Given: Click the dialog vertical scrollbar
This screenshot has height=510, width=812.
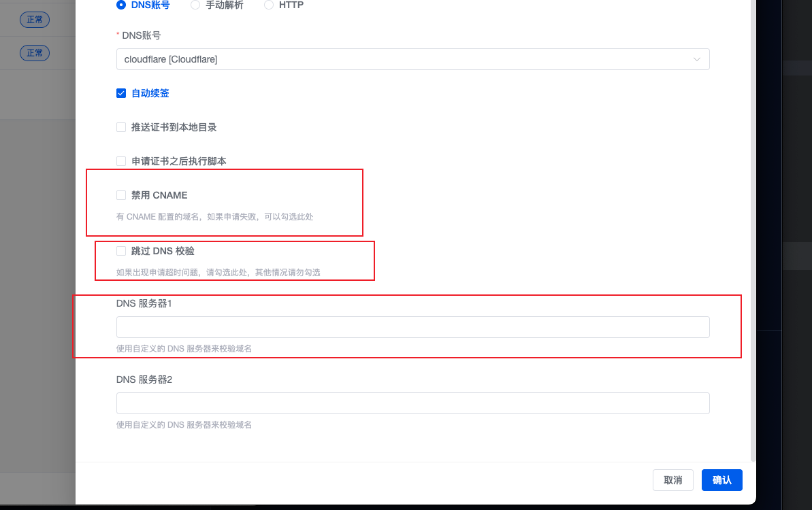Looking at the screenshot, I should pyautogui.click(x=753, y=230).
